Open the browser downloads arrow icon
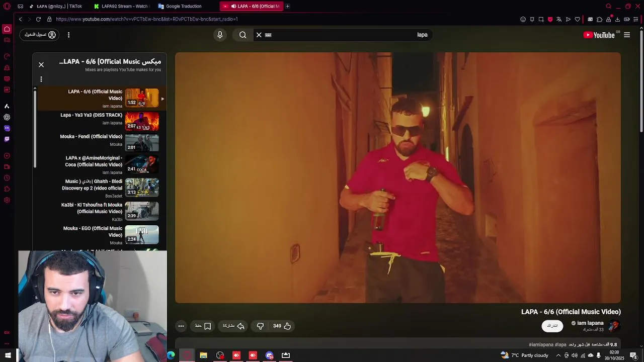This screenshot has width=644, height=362. (x=617, y=19)
